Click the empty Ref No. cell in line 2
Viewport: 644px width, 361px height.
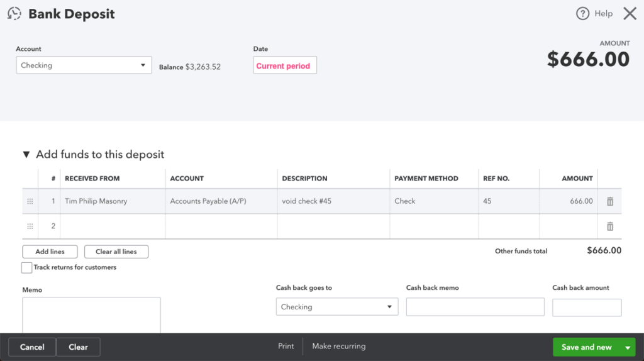(x=509, y=226)
